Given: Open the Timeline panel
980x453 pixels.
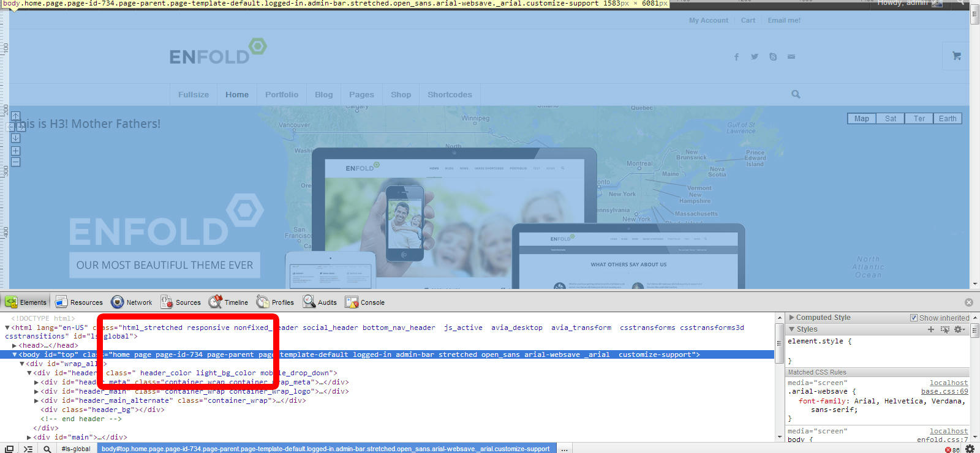Looking at the screenshot, I should tap(228, 302).
